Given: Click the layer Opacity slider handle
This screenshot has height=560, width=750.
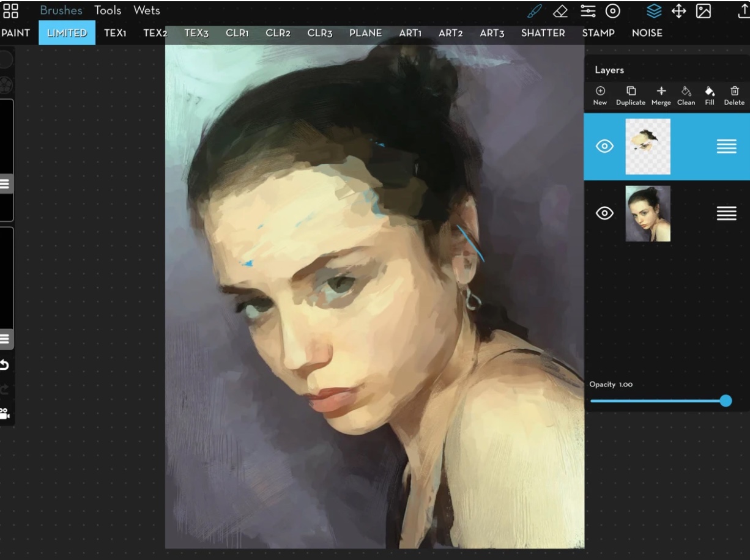Looking at the screenshot, I should (x=726, y=401).
